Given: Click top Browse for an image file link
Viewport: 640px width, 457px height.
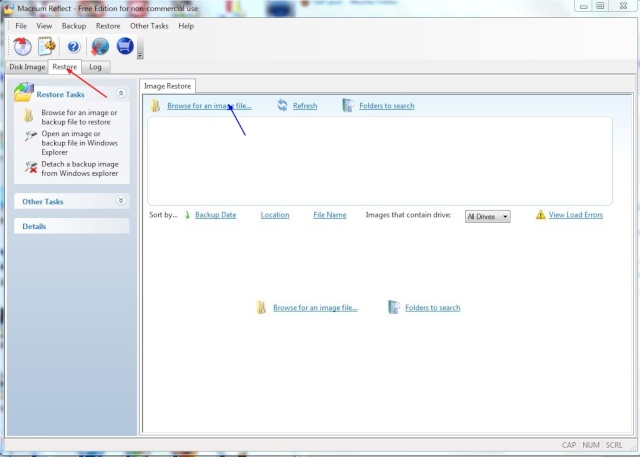Looking at the screenshot, I should pos(209,106).
